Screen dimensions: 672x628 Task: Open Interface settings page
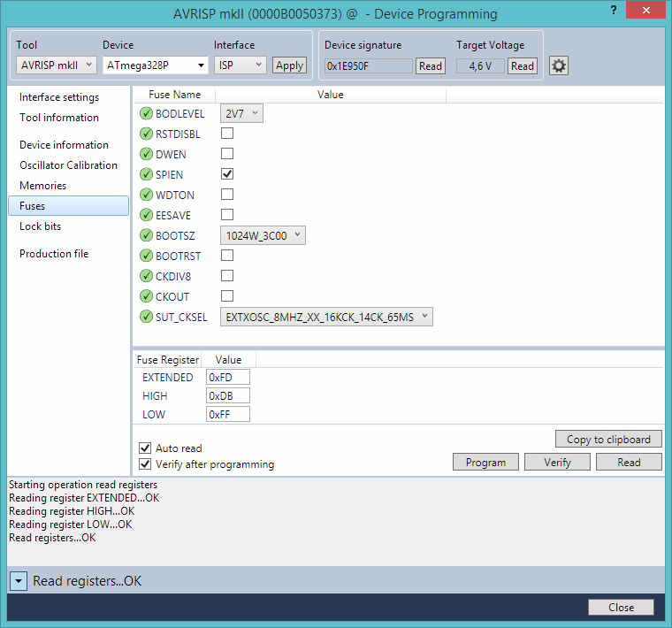[59, 97]
